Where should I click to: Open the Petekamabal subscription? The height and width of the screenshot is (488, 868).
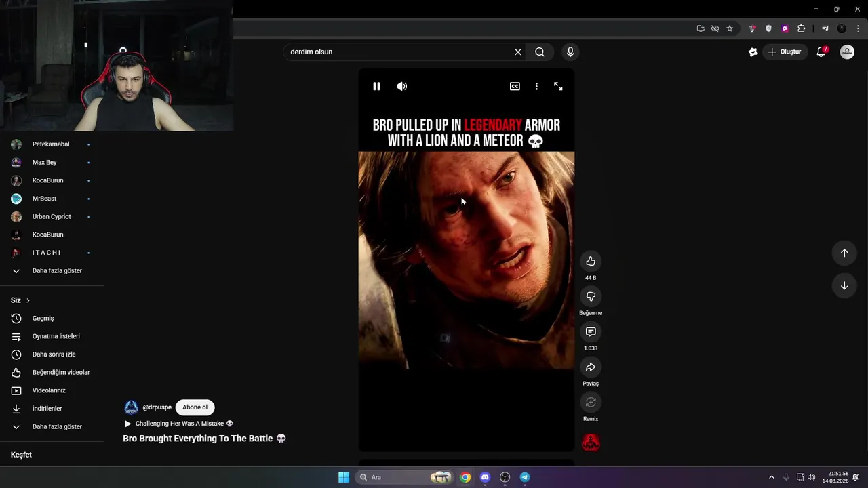pos(52,144)
